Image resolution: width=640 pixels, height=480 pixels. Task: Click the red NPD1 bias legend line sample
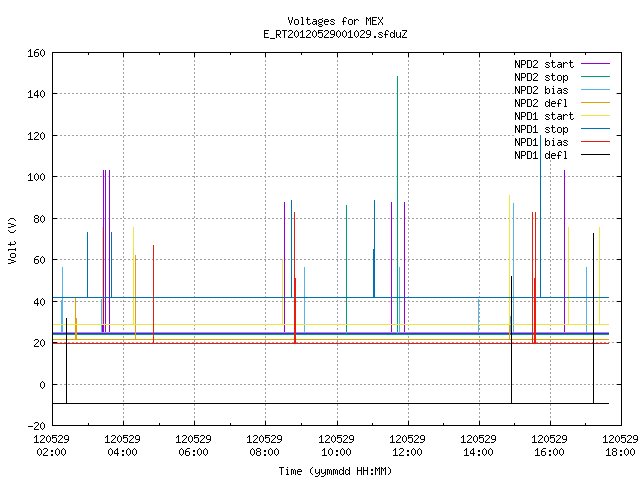pos(595,142)
